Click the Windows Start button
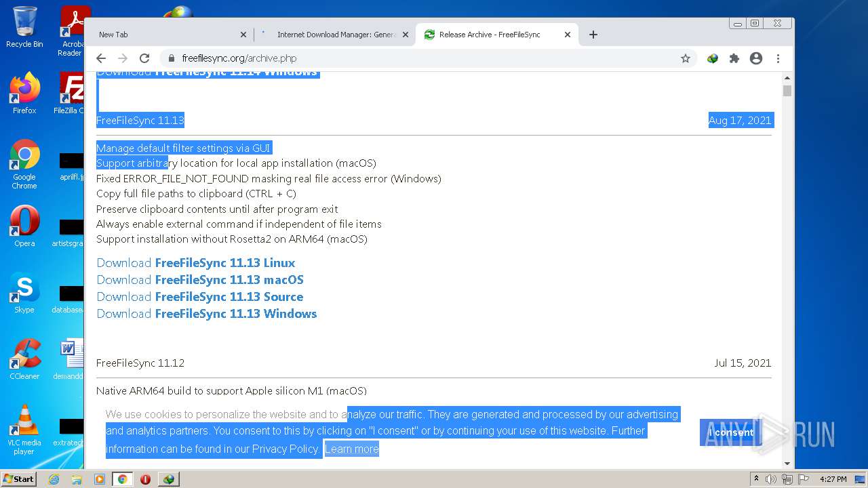Screen dimensions: 868x488 tap(19, 479)
